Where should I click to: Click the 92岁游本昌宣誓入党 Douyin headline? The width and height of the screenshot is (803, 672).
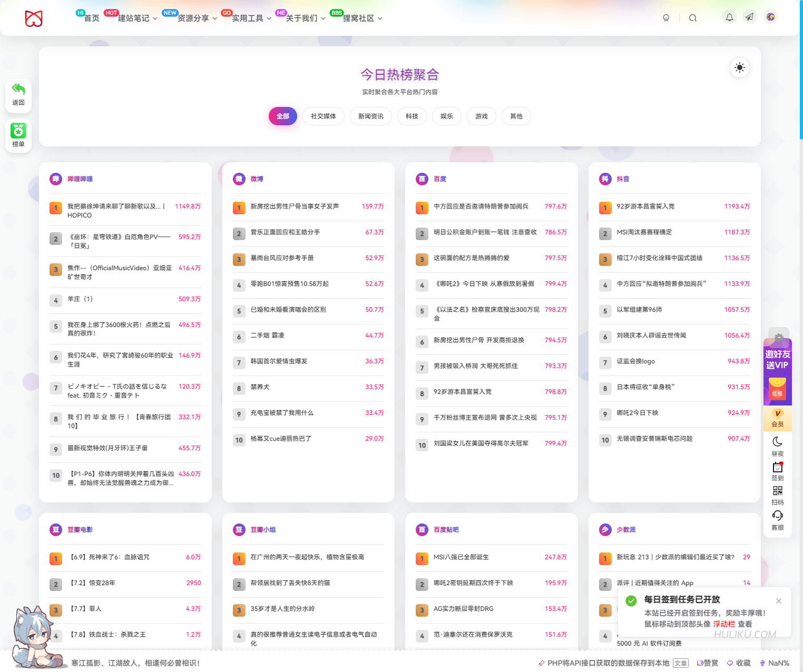coord(645,206)
